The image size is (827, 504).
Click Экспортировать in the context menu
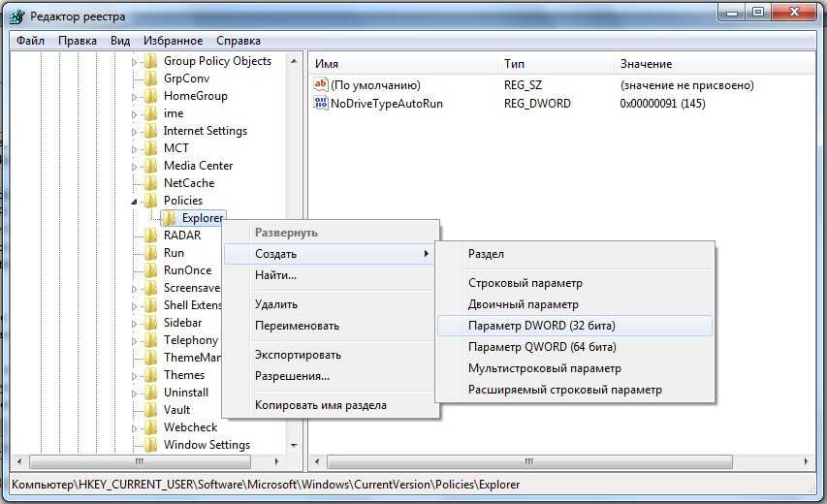(298, 355)
